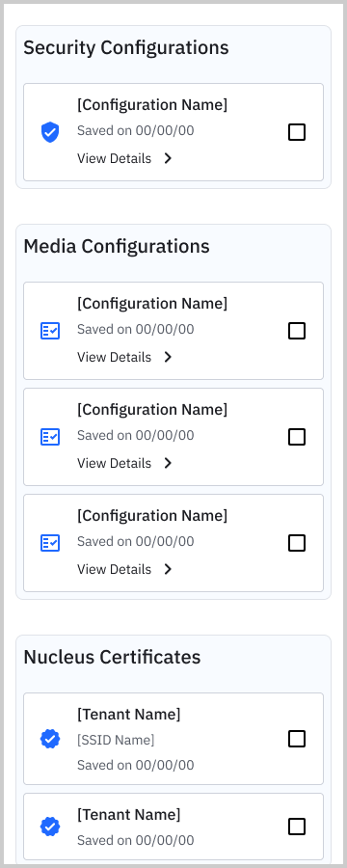Check the third Media Configurations card's checkbox
Screen dimensions: 347x868
click(297, 543)
